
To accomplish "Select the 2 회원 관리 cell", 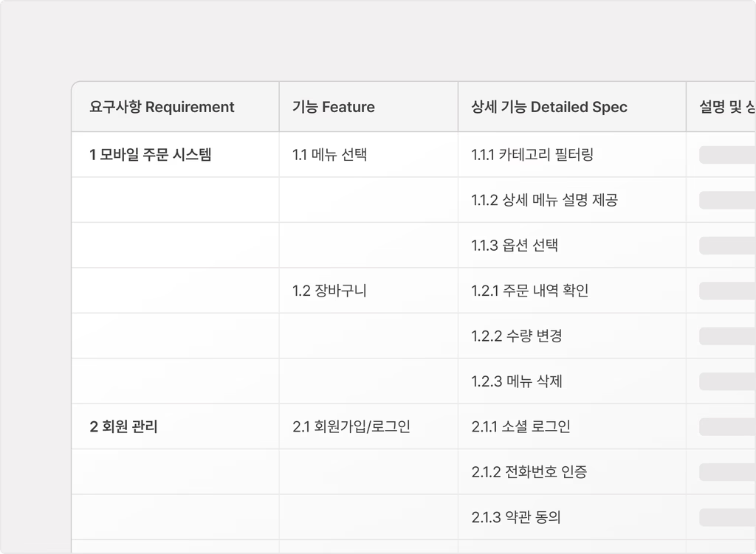I will [175, 426].
